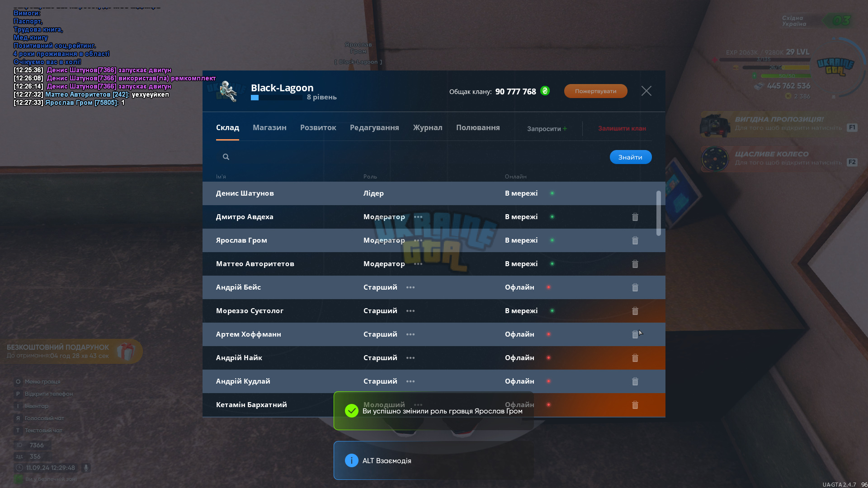Viewport: 868px width, 488px height.
Task: Click the clan astronaut emblem
Action: tap(228, 91)
